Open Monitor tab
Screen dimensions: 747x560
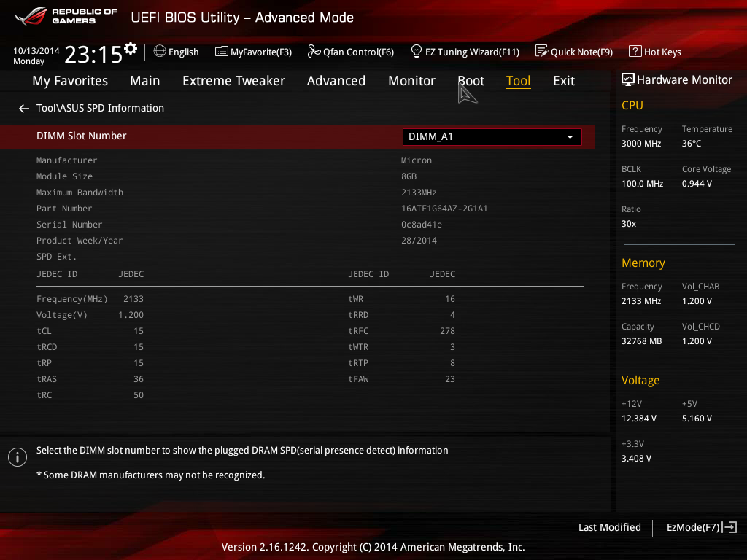[x=411, y=81]
